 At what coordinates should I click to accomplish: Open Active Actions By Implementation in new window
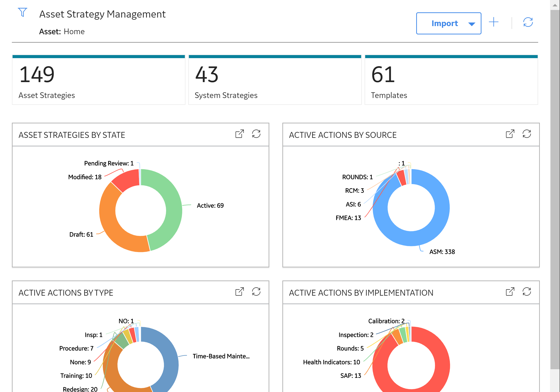click(x=510, y=291)
